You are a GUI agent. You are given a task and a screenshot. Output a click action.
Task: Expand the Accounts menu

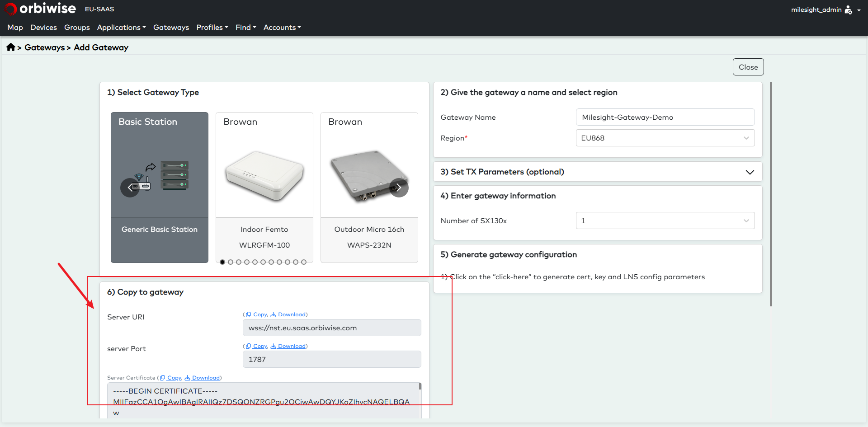[x=282, y=28]
